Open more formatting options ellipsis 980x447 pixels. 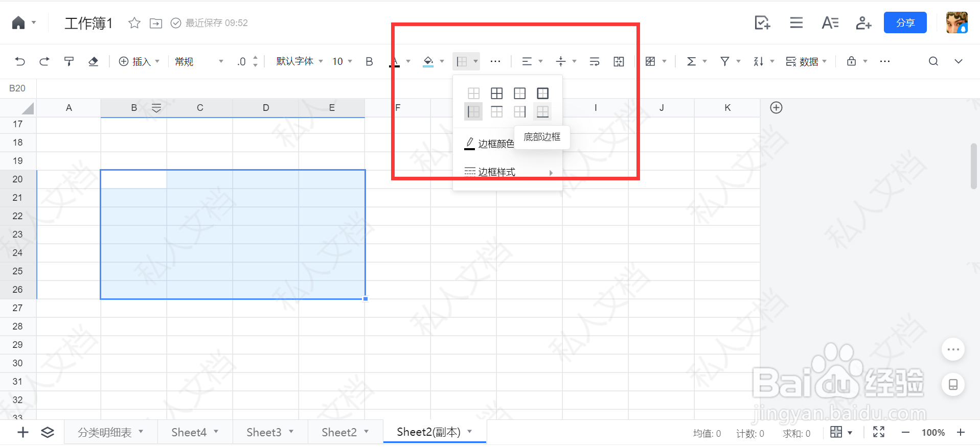tap(495, 61)
